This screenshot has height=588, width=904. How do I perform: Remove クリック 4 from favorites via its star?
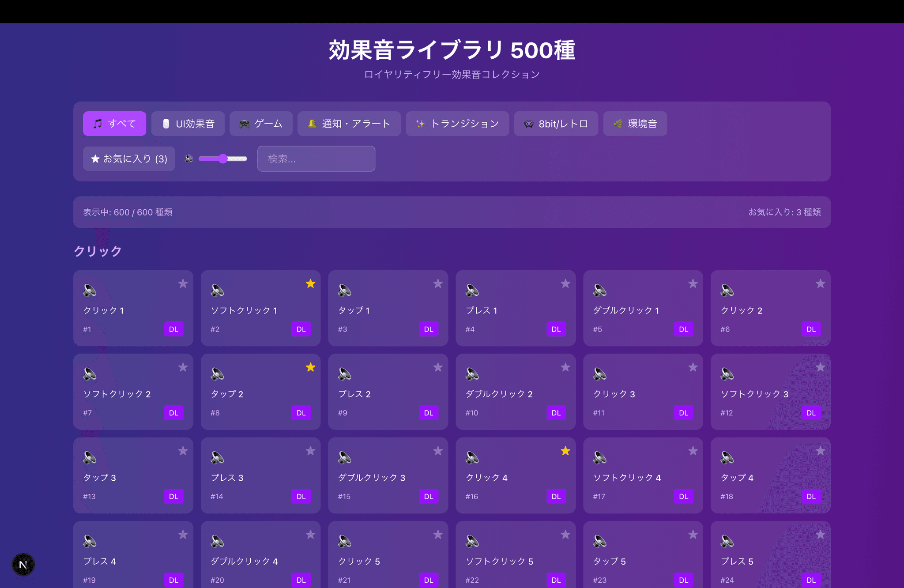[565, 451]
